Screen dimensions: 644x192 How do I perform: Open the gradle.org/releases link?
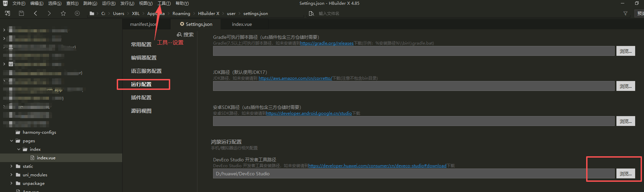(327, 43)
